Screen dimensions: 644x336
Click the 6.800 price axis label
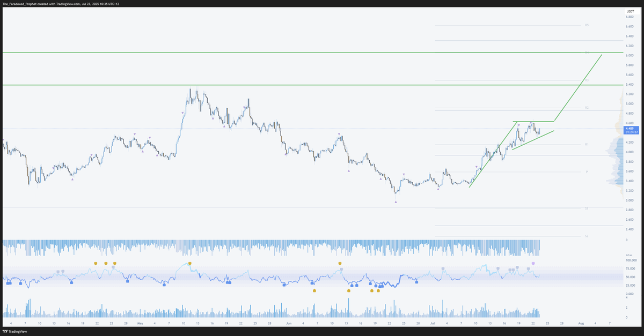click(x=630, y=17)
